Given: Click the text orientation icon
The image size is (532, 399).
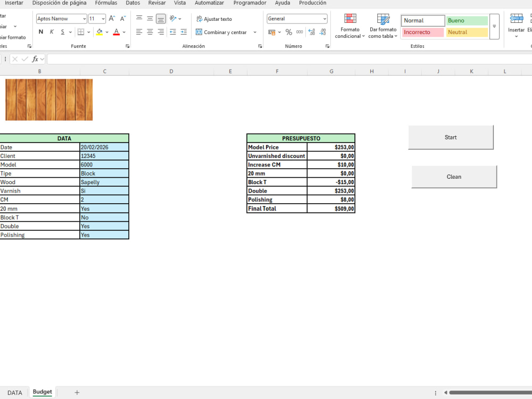Looking at the screenshot, I should 173,18.
